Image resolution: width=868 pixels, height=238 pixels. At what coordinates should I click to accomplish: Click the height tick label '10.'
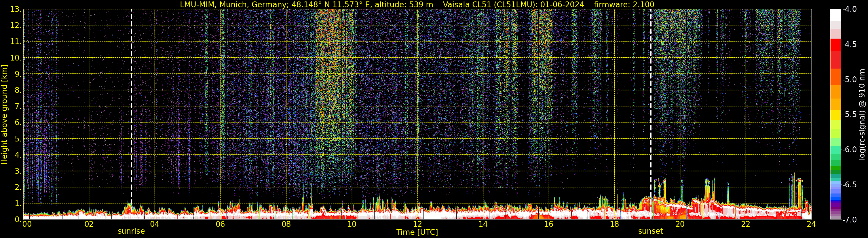pyautogui.click(x=16, y=58)
